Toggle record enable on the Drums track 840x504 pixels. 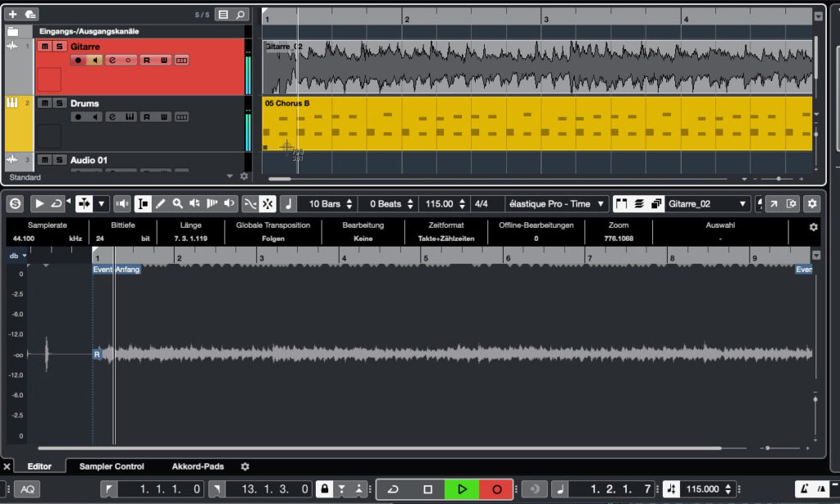click(x=78, y=117)
